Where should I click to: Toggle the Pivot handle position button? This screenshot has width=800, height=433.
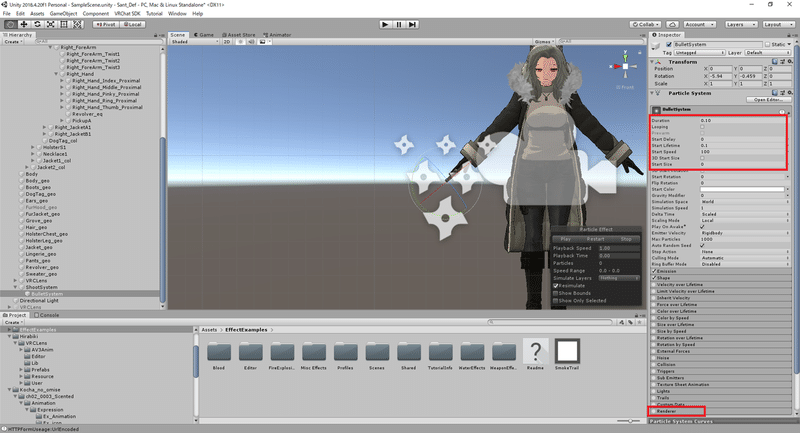(x=106, y=24)
